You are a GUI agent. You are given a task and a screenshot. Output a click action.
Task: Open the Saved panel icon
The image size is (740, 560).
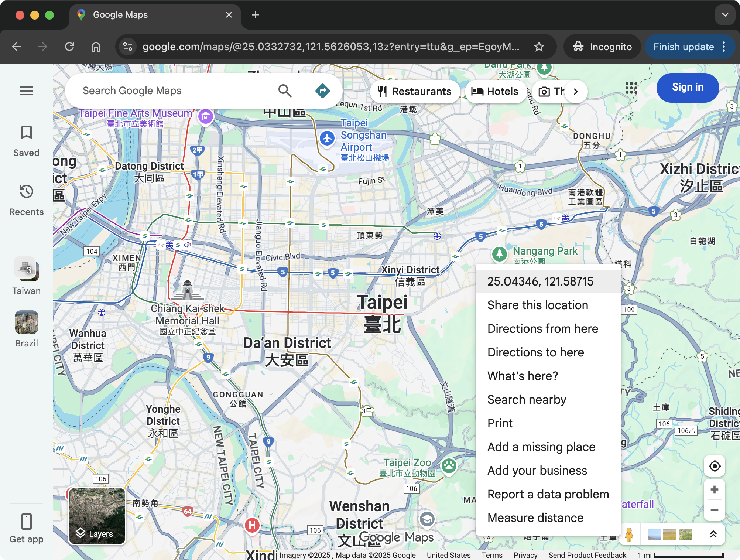coord(26,133)
